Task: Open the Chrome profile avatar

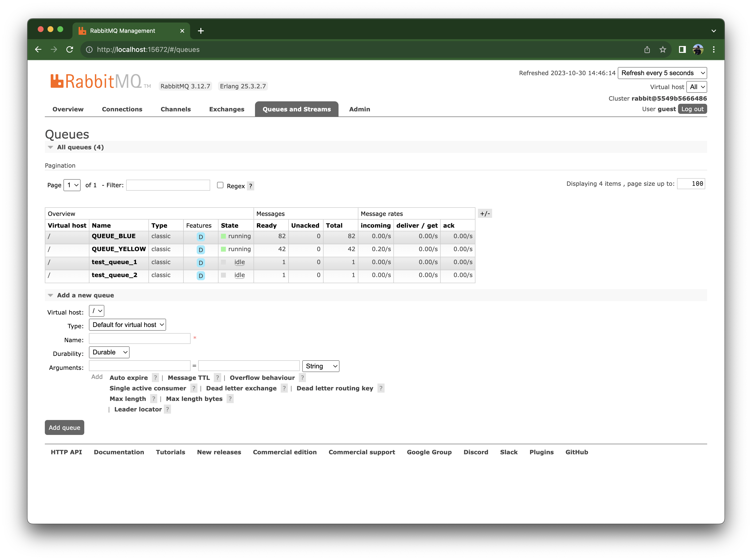Action: [x=698, y=49]
